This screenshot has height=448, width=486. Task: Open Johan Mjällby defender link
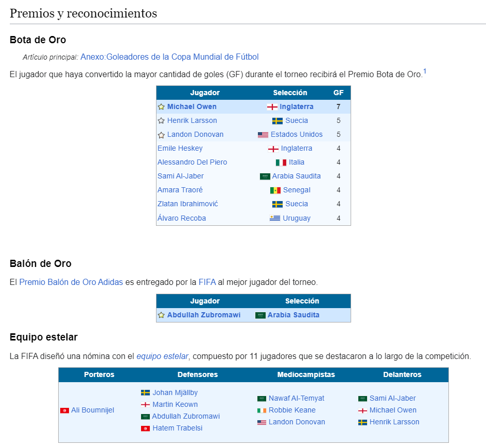(175, 392)
